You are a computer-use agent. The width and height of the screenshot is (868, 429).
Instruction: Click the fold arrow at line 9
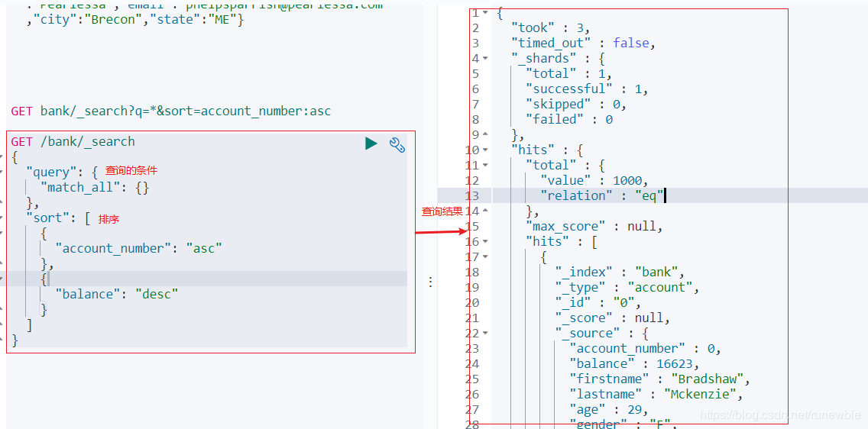tap(485, 134)
